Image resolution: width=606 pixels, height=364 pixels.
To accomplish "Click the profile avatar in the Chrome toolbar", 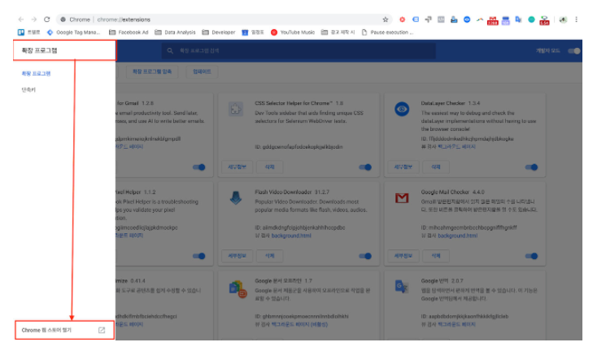I will [x=563, y=19].
